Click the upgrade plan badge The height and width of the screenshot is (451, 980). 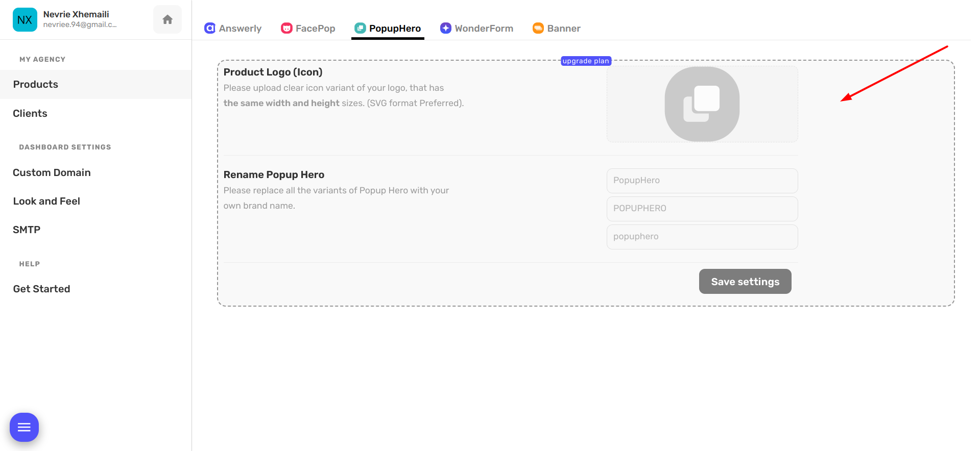pyautogui.click(x=586, y=61)
